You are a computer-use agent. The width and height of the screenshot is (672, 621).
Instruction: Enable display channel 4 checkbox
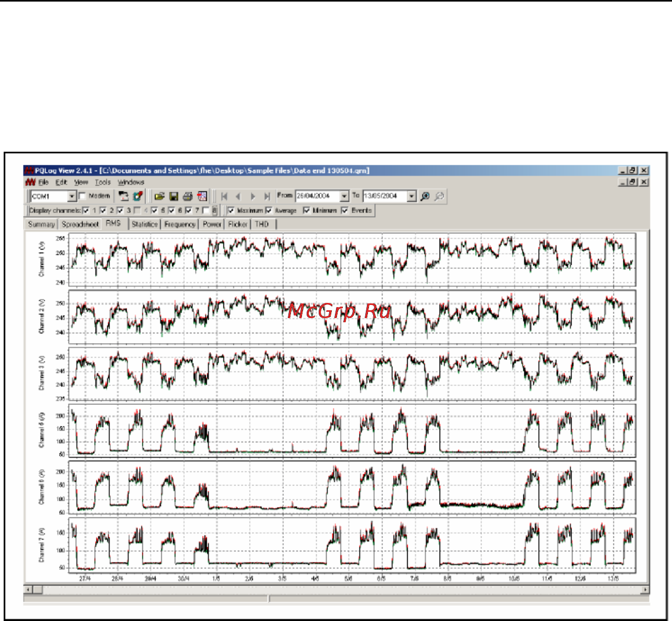pyautogui.click(x=137, y=210)
